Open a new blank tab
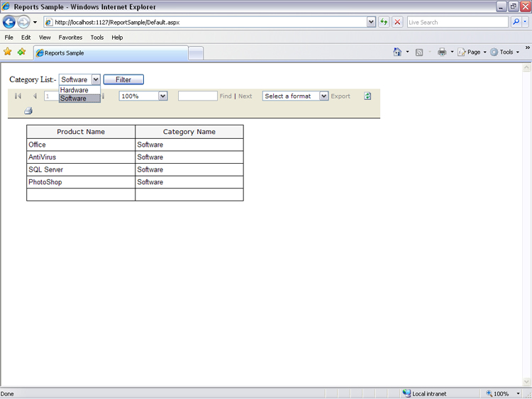The height and width of the screenshot is (399, 532). (196, 54)
